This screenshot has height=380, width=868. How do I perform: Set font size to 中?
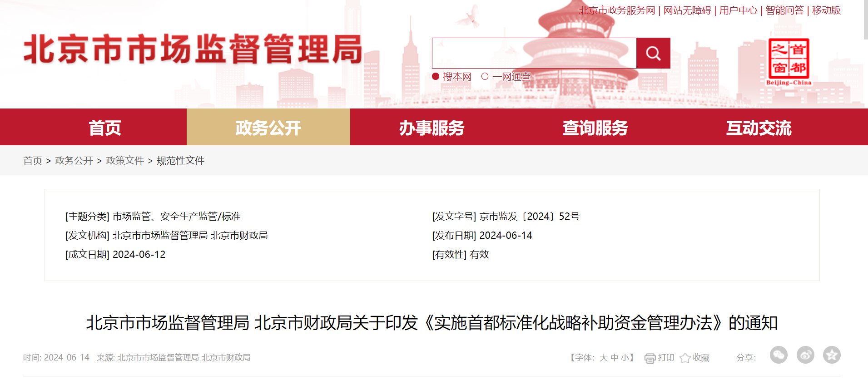point(614,358)
